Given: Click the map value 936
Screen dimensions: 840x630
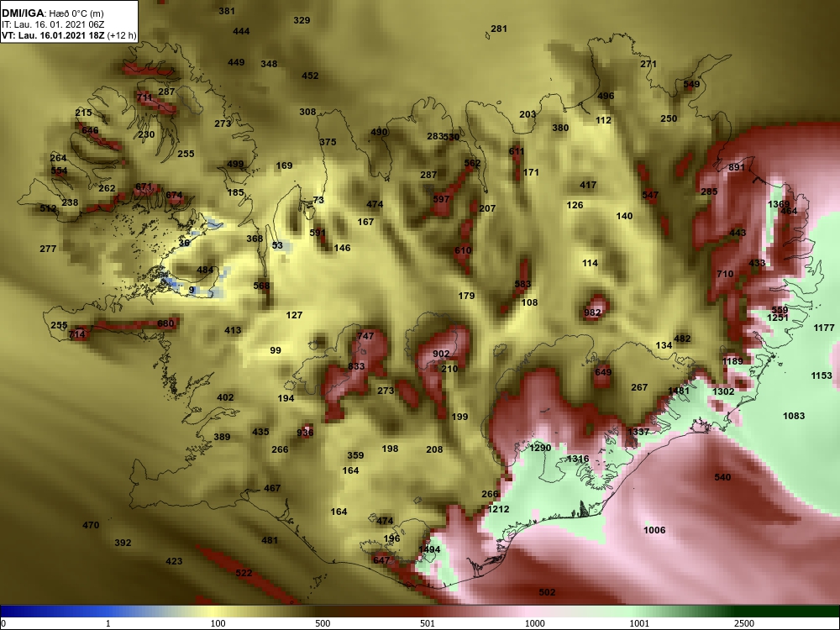Looking at the screenshot, I should [x=305, y=433].
